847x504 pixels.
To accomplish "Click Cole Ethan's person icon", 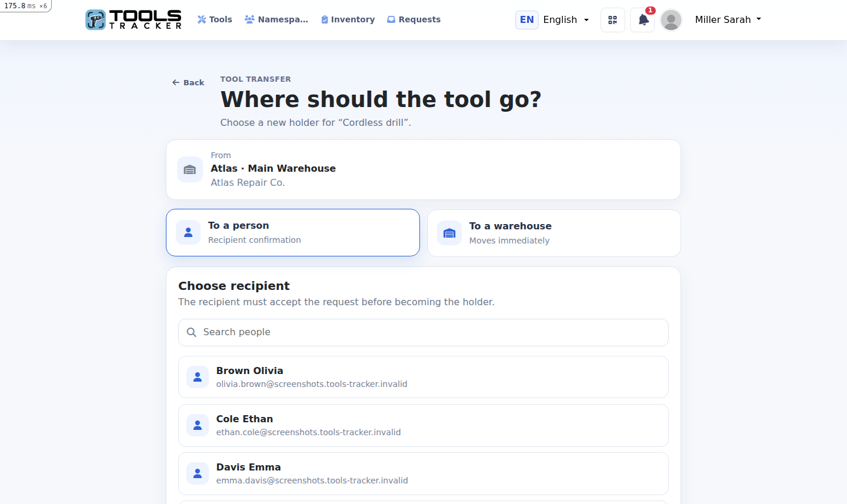I will 198,425.
